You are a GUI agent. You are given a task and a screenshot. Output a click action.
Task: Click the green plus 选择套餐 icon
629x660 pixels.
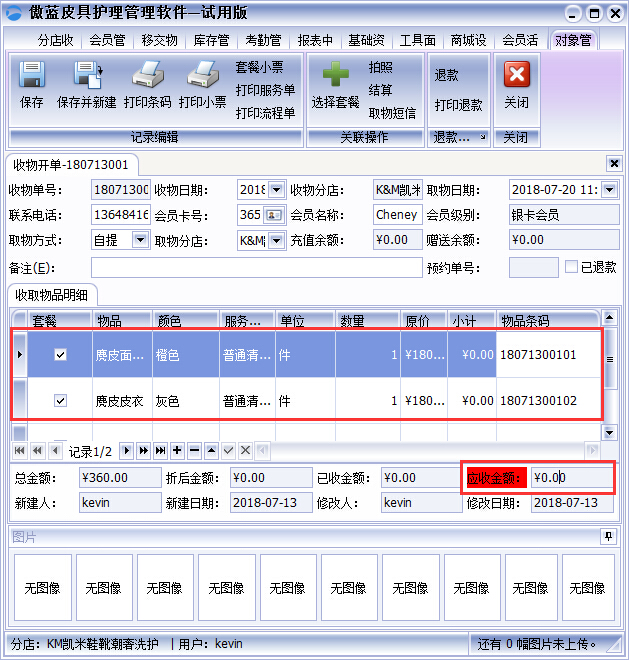click(335, 76)
